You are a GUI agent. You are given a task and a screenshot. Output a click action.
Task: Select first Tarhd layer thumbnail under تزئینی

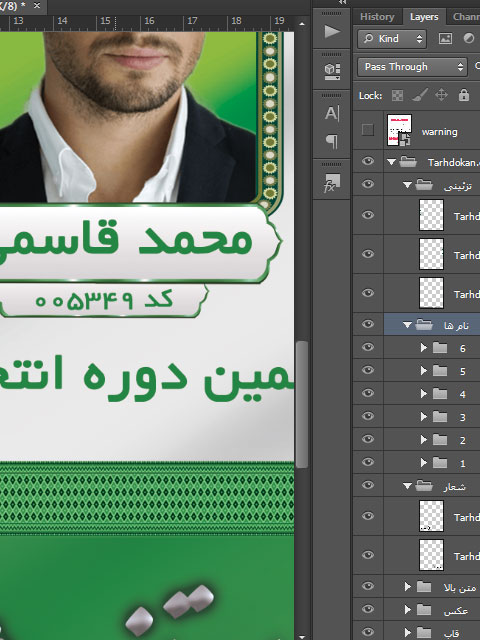point(431,215)
